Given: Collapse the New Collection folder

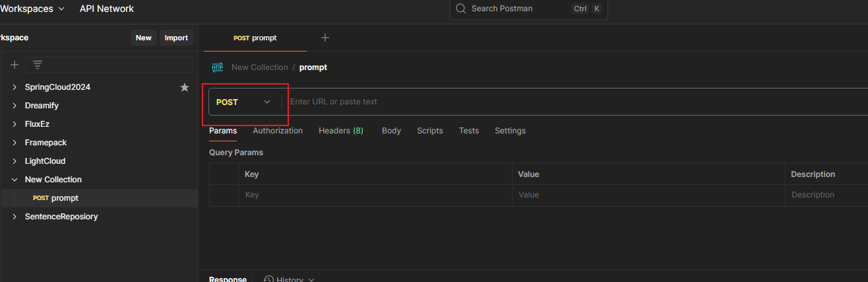Looking at the screenshot, I should pos(15,180).
